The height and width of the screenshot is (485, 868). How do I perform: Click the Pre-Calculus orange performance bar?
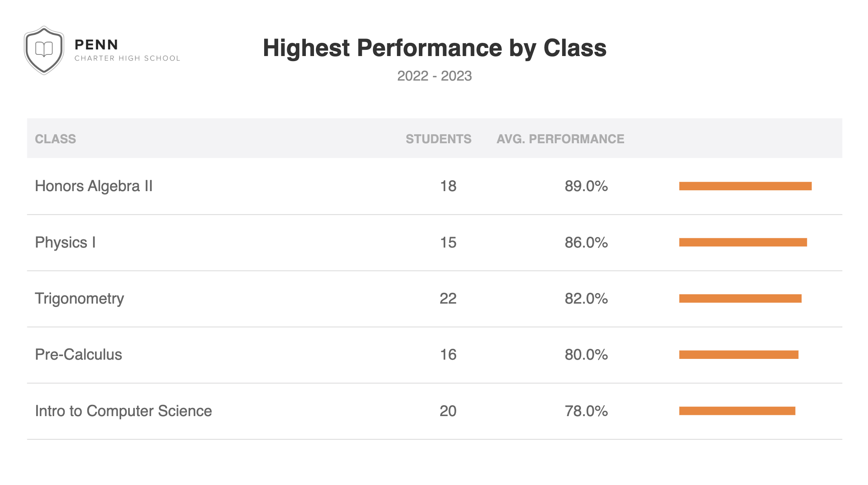(738, 355)
